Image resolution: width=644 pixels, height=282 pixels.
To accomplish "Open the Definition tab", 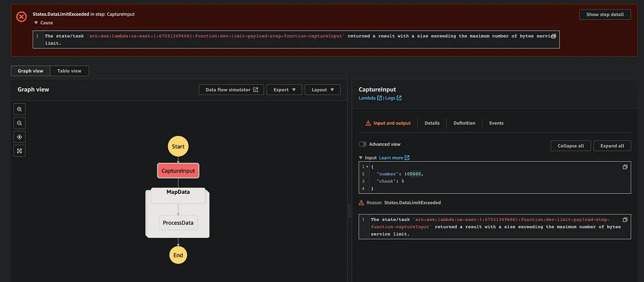I will pos(464,123).
